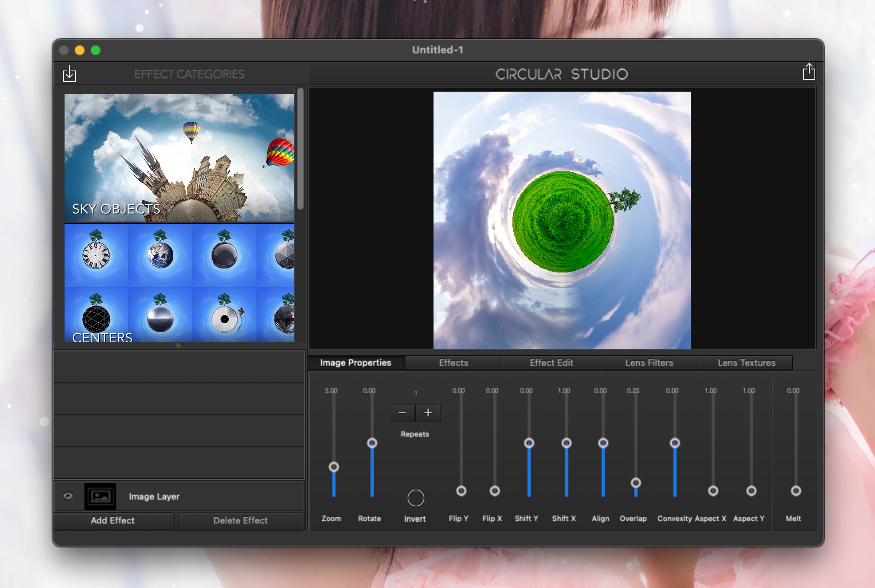Screen dimensions: 875x588
Task: Click the tiny planet preview image
Action: tap(562, 220)
